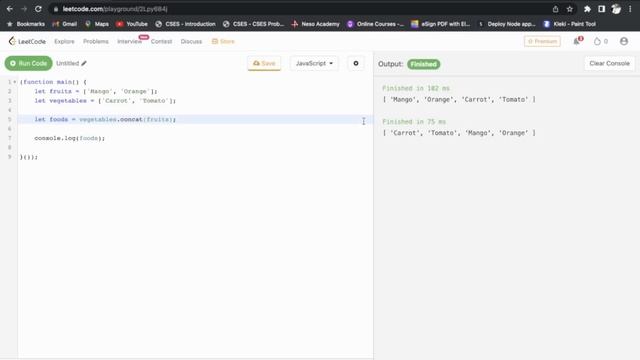This screenshot has width=640, height=360.
Task: Go to the Contest menu item
Action: click(x=161, y=41)
